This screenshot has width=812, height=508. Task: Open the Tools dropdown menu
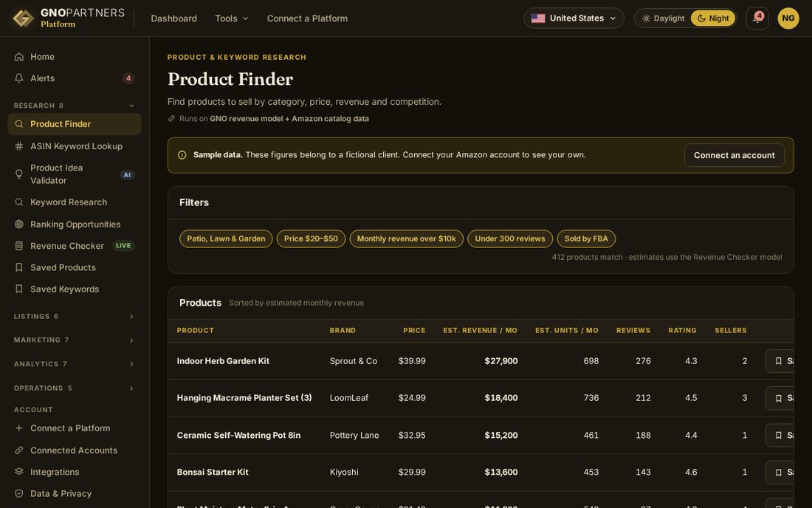coord(232,18)
